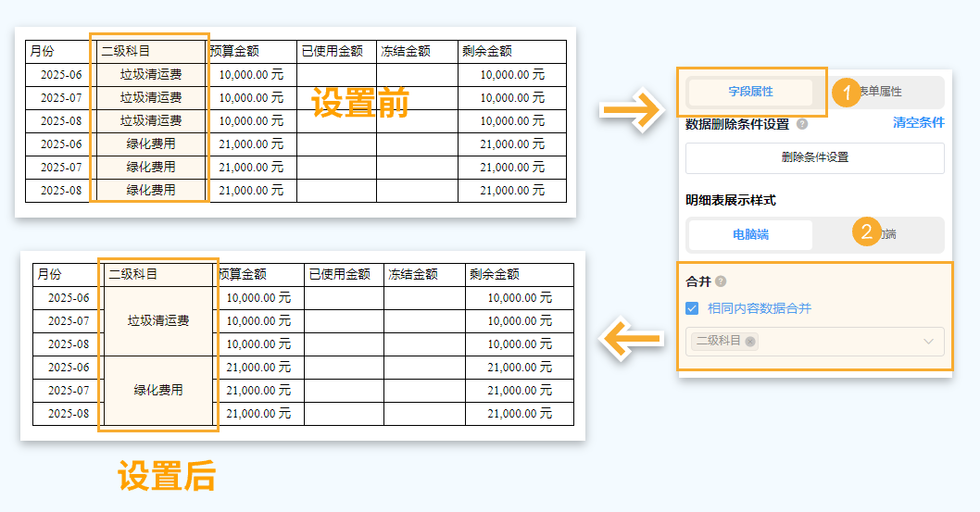This screenshot has width=980, height=512.
Task: Expand the merge field dropdown arrow
Action: coord(928,342)
